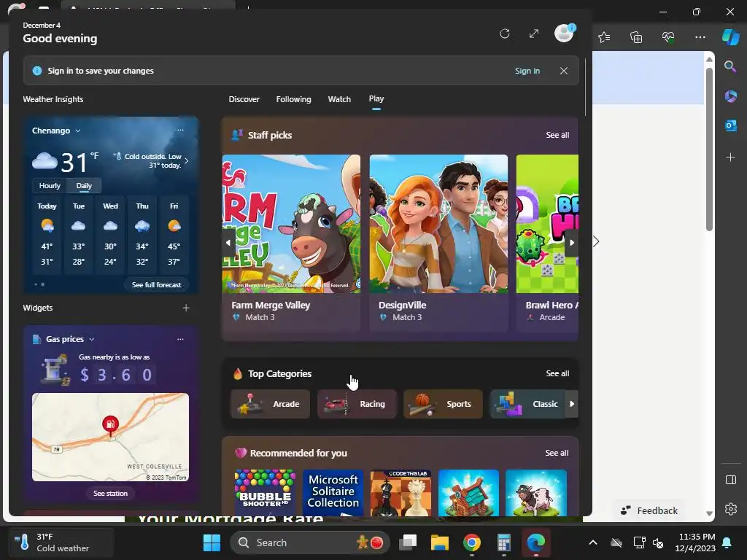
Task: Open File Explorer from taskbar
Action: coord(439,542)
